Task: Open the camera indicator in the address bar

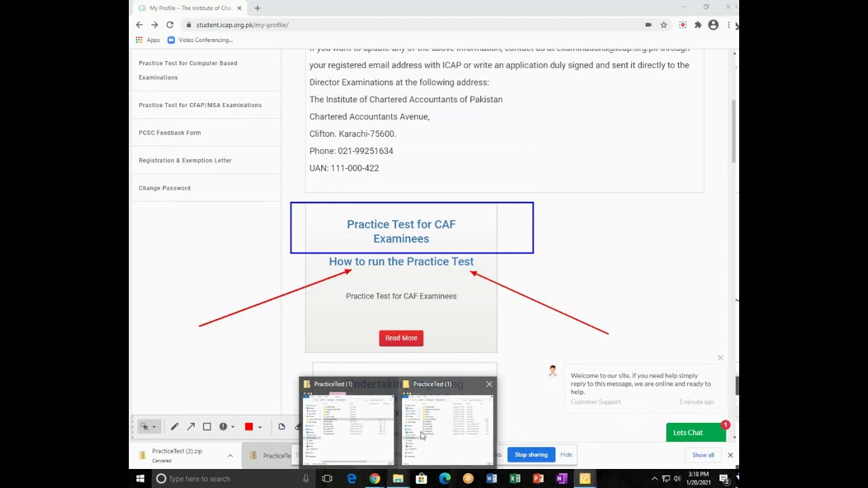Action: (x=648, y=25)
